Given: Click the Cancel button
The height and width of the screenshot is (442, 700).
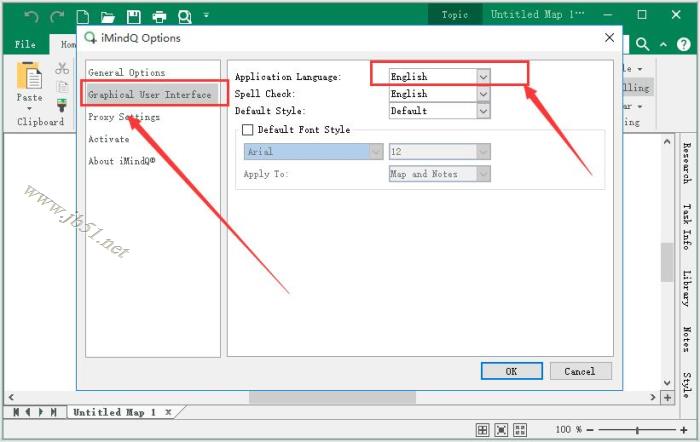Looking at the screenshot, I should coord(580,371).
